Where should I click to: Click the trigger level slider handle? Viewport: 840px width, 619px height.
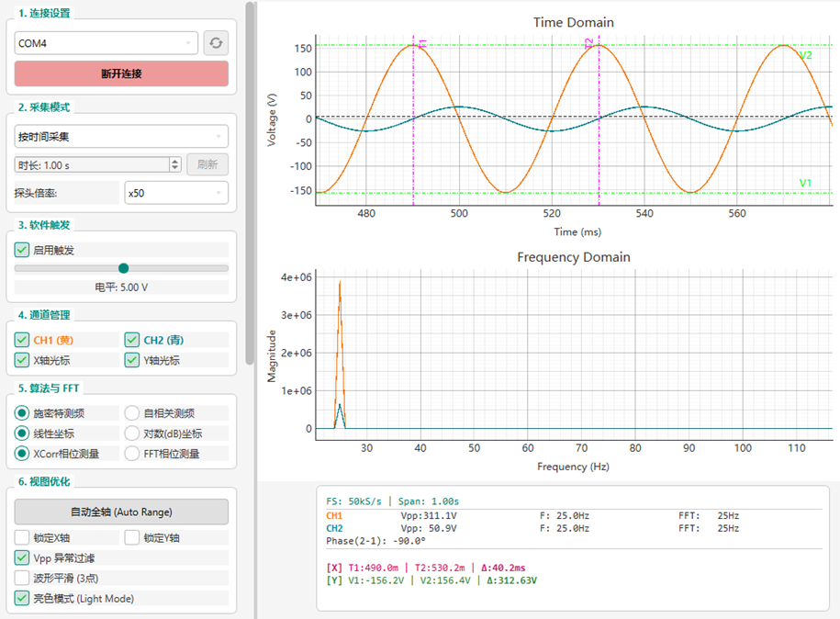point(124,268)
